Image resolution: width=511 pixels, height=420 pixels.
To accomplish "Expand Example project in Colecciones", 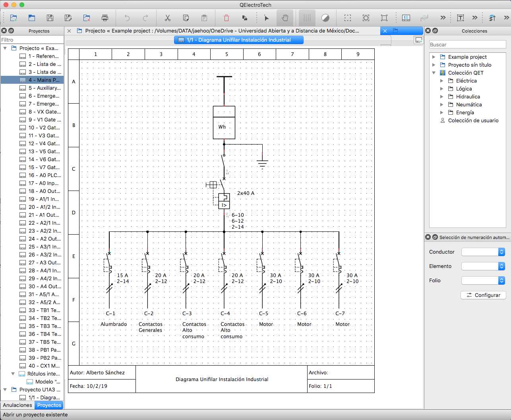I will coord(434,57).
